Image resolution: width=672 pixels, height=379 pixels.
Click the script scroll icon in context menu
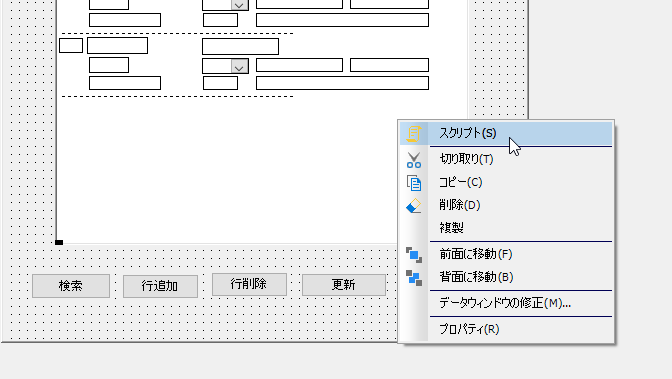pyautogui.click(x=414, y=134)
